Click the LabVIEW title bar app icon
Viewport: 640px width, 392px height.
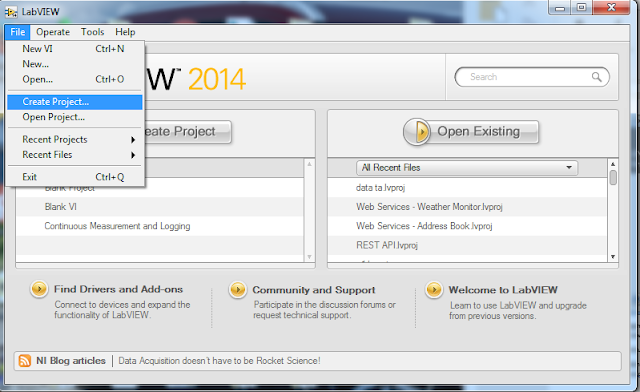click(11, 12)
